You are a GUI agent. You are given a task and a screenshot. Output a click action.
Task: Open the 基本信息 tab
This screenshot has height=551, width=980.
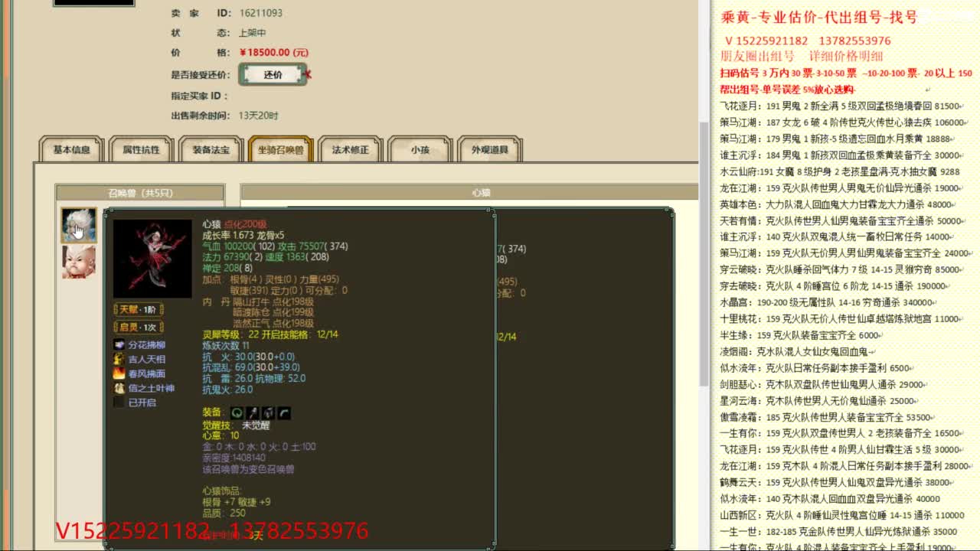click(71, 150)
